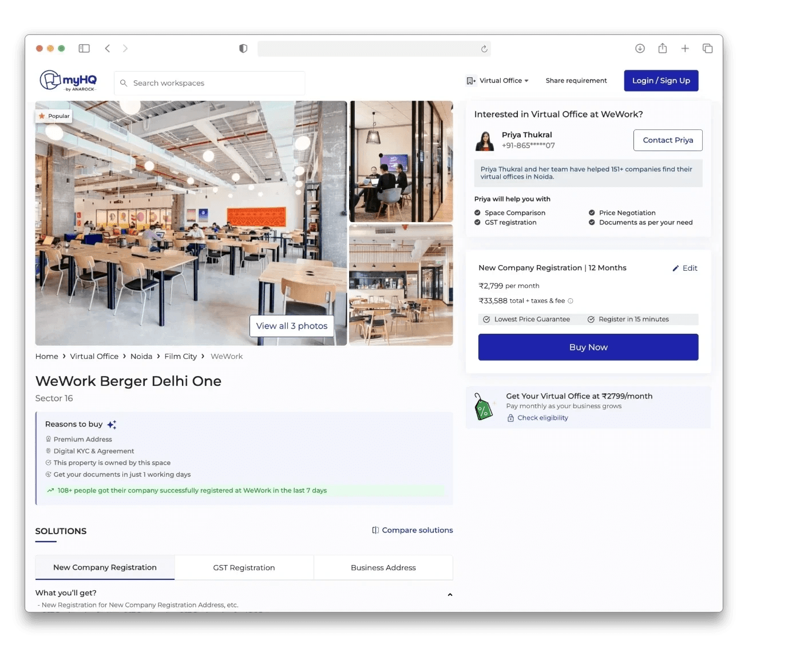Reload the page with the refresh icon
This screenshot has height=648, width=812.
[484, 49]
